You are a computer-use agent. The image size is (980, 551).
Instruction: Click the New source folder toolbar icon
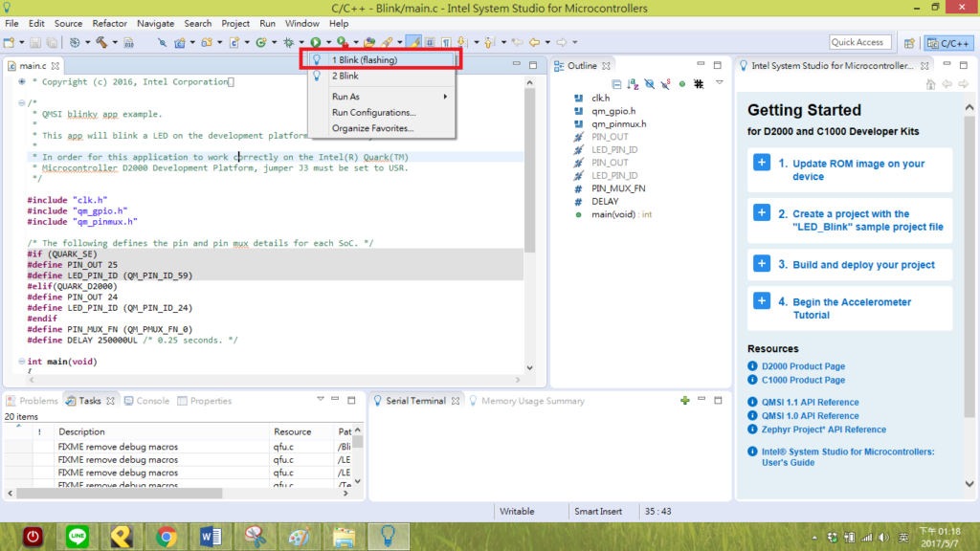207,42
